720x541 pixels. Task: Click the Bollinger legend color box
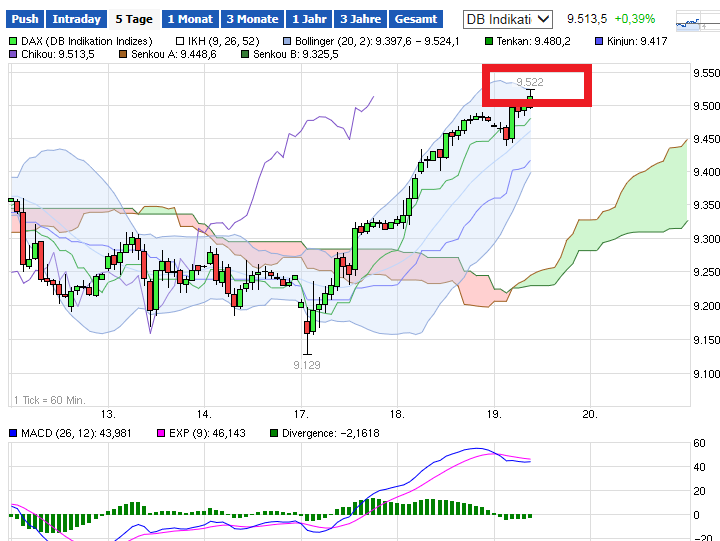(288, 41)
